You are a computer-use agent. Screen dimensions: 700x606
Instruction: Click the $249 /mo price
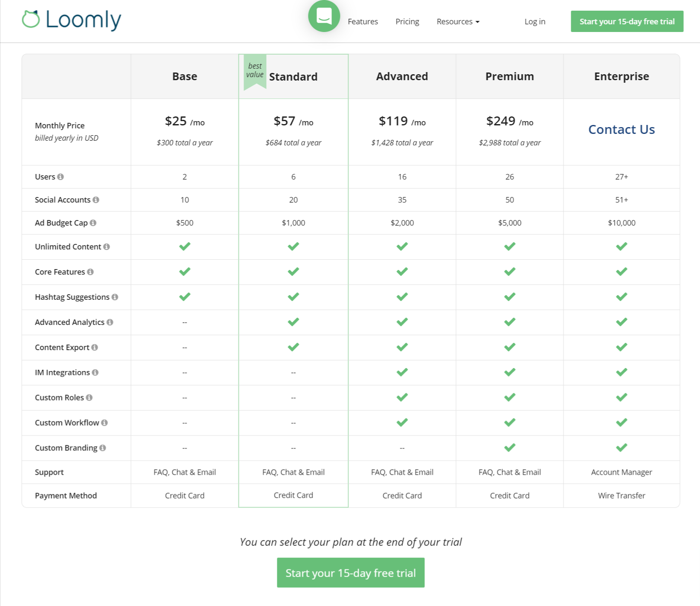(510, 122)
